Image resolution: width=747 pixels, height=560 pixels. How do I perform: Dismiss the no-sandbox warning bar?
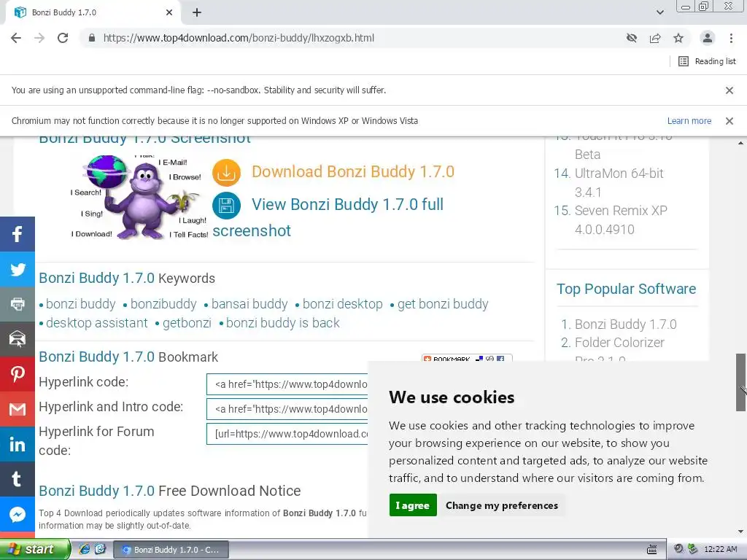[729, 90]
